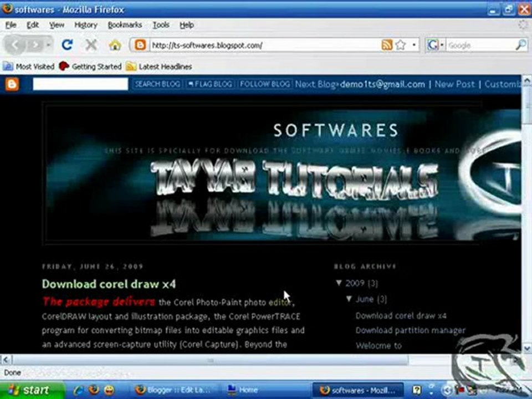Launch Internet Explorer from quick launch
Image resolution: width=532 pixels, height=399 pixels.
[x=79, y=390]
